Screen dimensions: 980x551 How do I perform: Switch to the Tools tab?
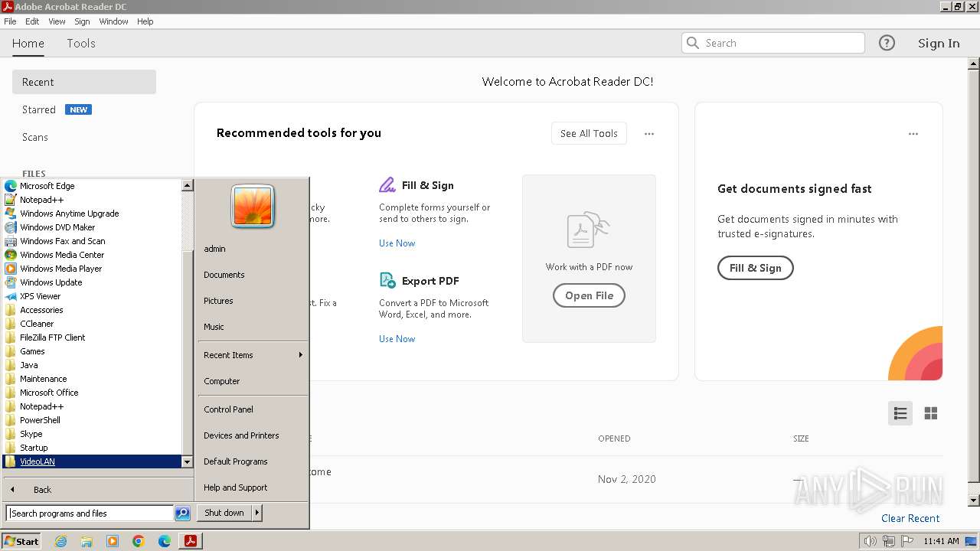click(x=81, y=43)
